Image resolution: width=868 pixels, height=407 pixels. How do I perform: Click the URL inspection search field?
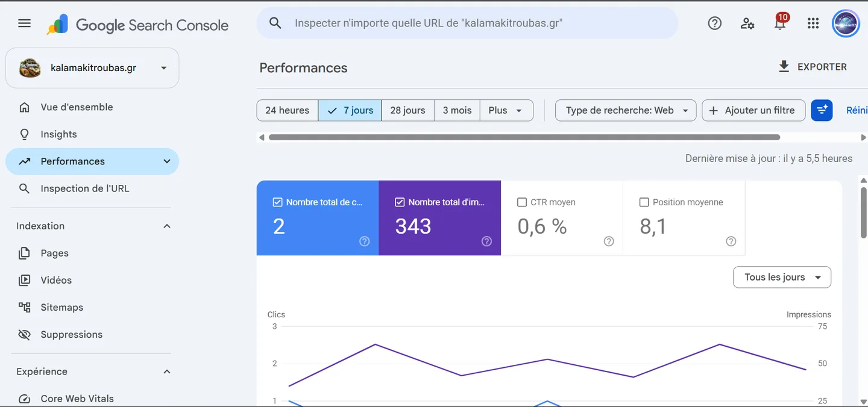(x=467, y=23)
